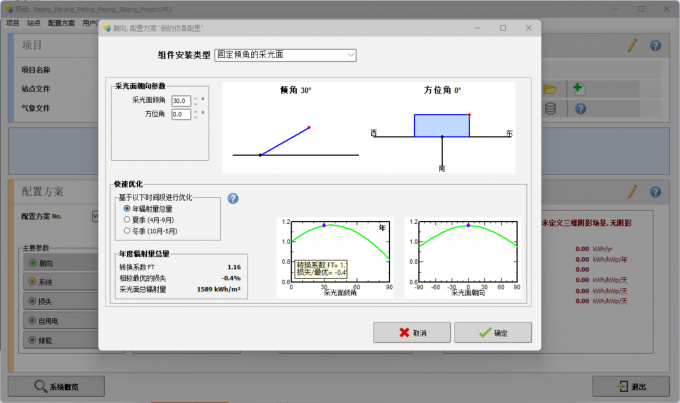Viewport: 680px width, 403px height.
Task: Click the pencil edit icon in the 项目 panel
Action: coord(632,46)
